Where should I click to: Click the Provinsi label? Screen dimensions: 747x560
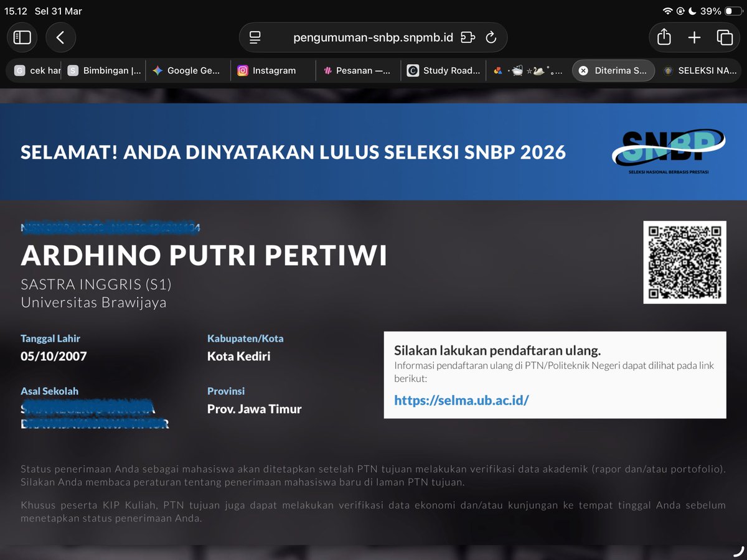[226, 391]
